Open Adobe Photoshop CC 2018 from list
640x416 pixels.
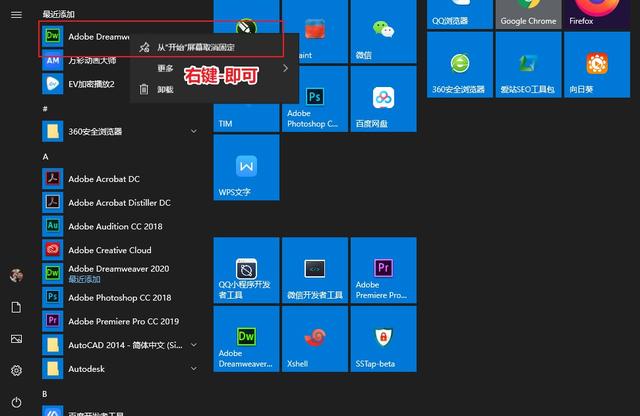pos(121,298)
